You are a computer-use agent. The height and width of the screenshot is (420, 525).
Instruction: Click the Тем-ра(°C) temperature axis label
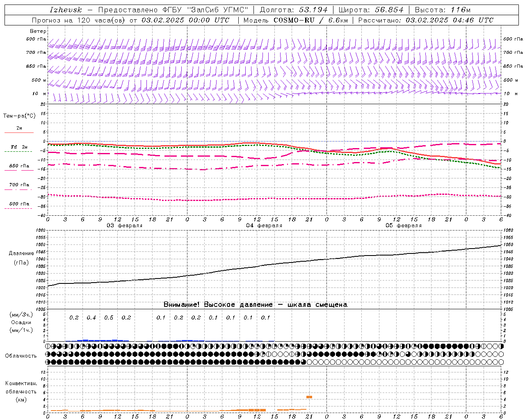19,116
